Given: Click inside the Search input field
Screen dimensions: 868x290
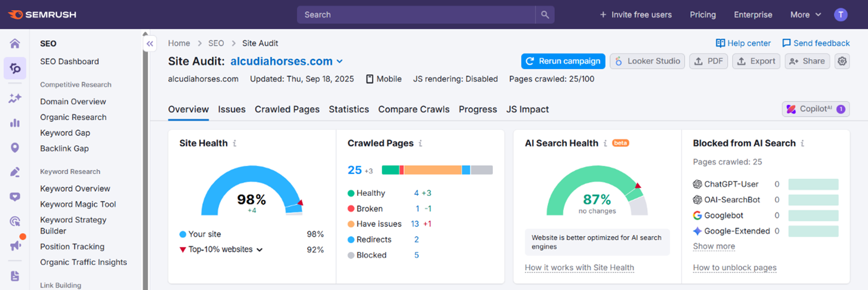Looking at the screenshot, I should (416, 15).
